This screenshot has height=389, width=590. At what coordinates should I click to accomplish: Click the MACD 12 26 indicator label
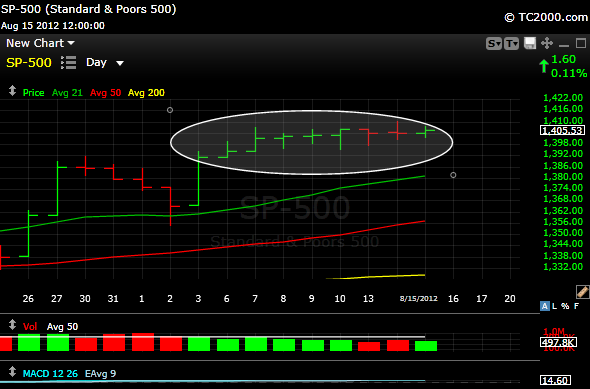coord(50,374)
